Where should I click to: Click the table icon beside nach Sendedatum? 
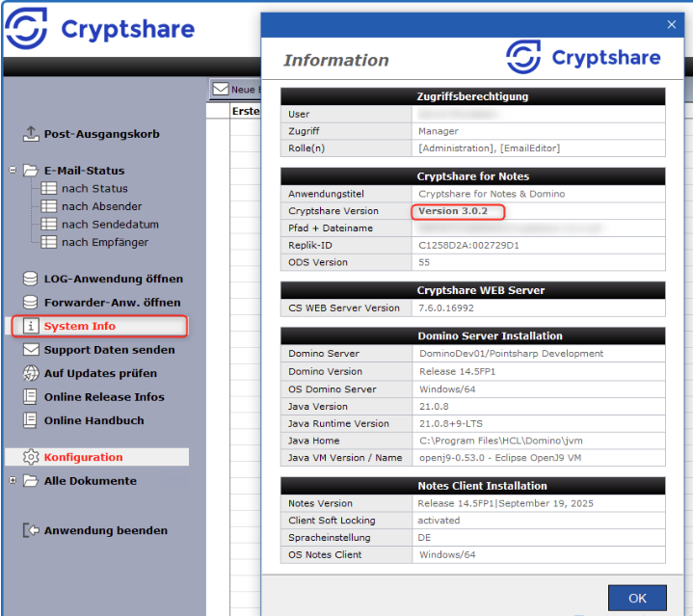(x=48, y=224)
